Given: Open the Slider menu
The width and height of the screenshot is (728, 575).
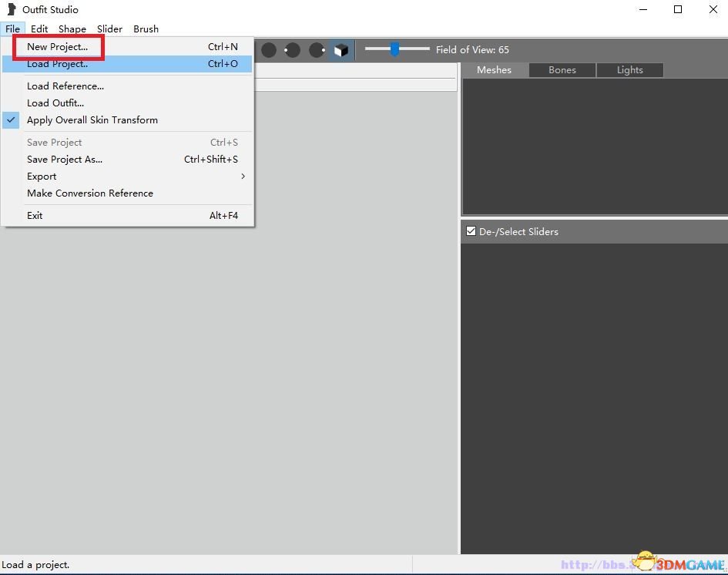Looking at the screenshot, I should pyautogui.click(x=109, y=29).
